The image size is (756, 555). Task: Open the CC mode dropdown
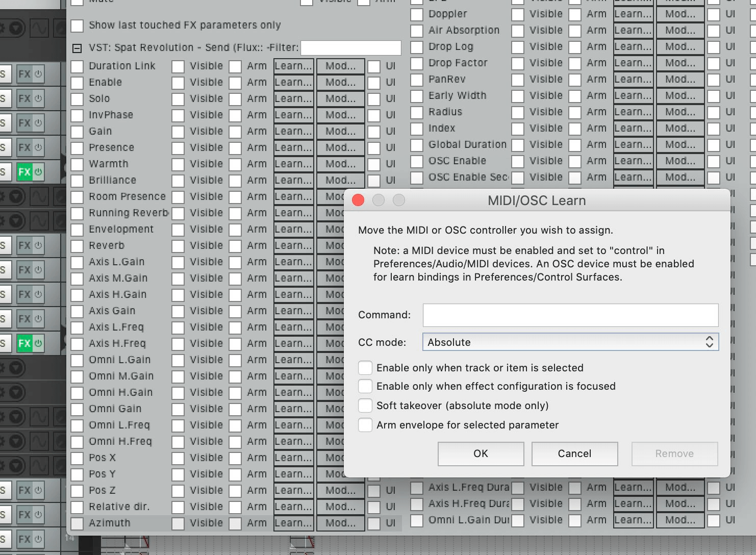pyautogui.click(x=570, y=342)
